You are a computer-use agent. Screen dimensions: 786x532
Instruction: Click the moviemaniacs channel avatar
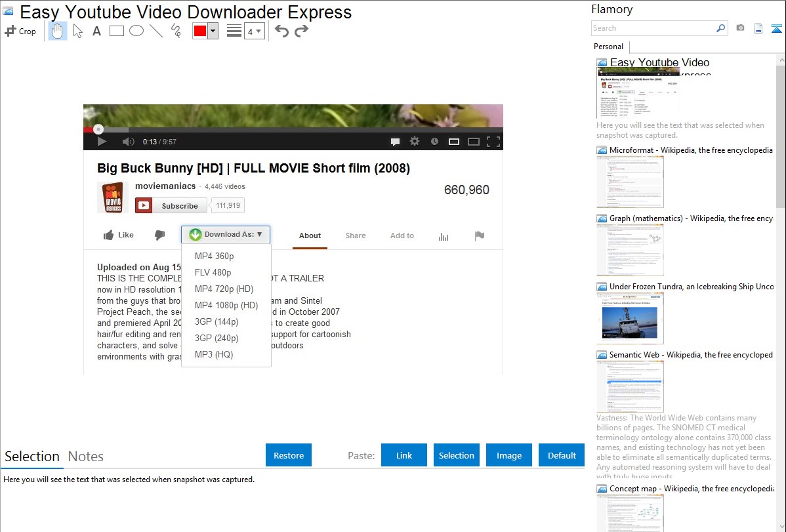(113, 197)
